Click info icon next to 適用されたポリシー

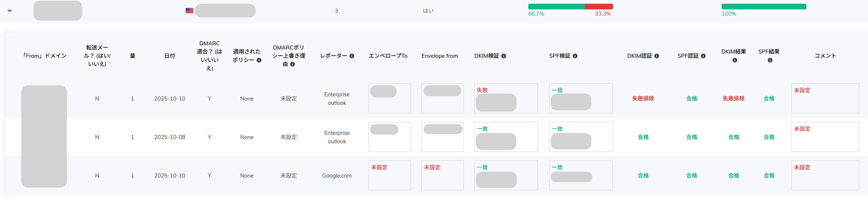tap(259, 60)
